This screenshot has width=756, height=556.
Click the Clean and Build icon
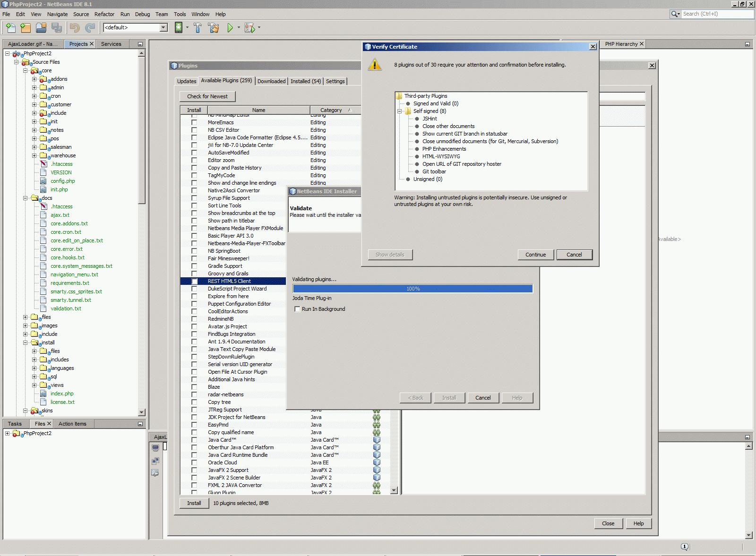point(214,28)
